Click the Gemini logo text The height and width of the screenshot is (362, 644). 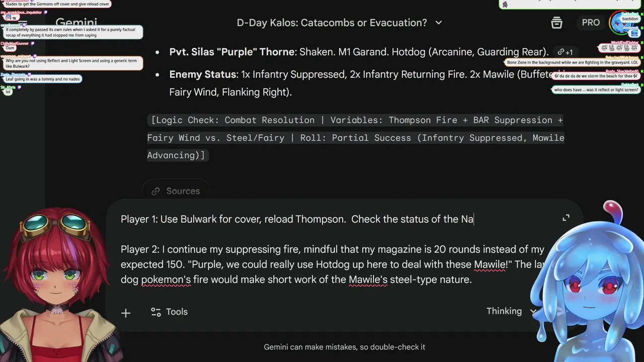coord(76,23)
